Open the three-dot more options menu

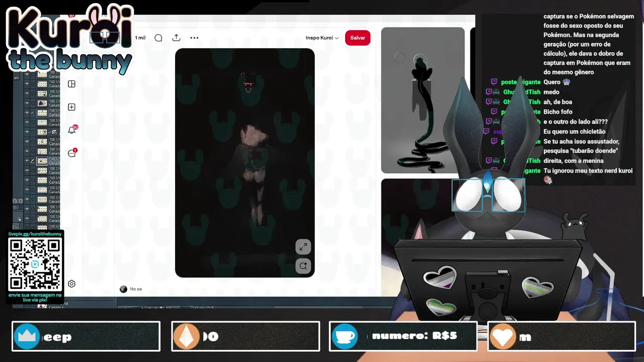pos(194,38)
